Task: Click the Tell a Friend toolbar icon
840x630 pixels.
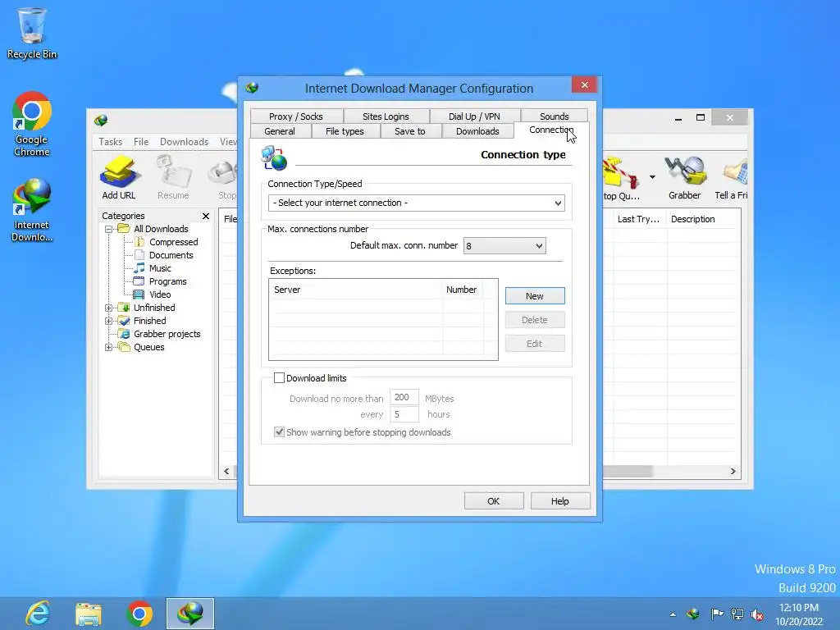Action: coord(732,177)
